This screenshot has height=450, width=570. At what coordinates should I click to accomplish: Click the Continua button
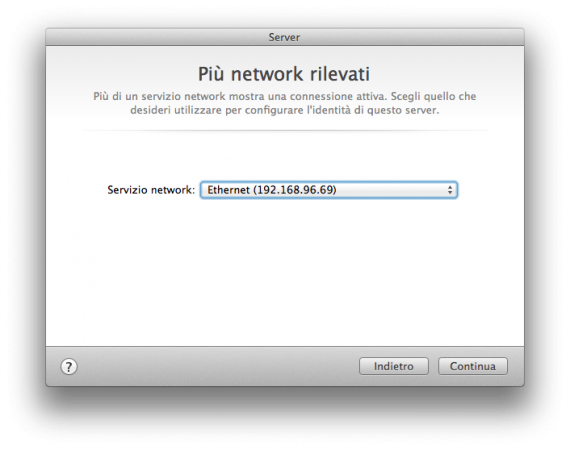tap(473, 366)
